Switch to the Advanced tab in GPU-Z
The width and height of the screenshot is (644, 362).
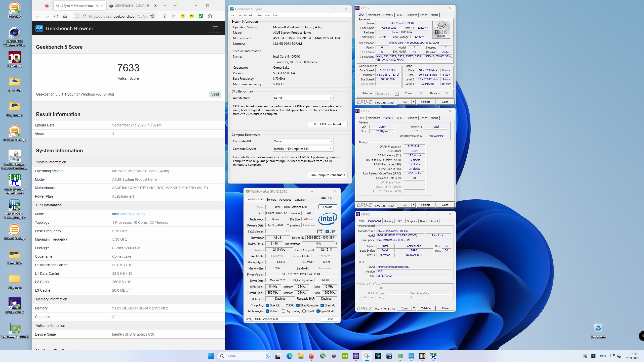[x=285, y=199]
